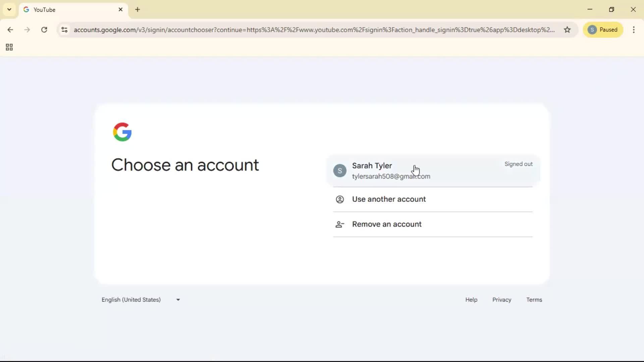Click the reload page icon
The image size is (644, 362).
point(44,30)
